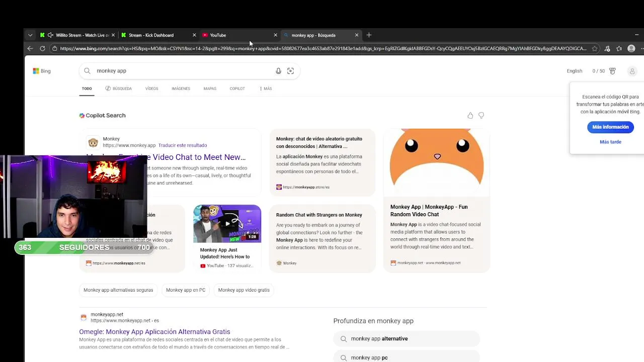The image size is (644, 362).
Task: Select the TODO results tab
Action: click(87, 88)
